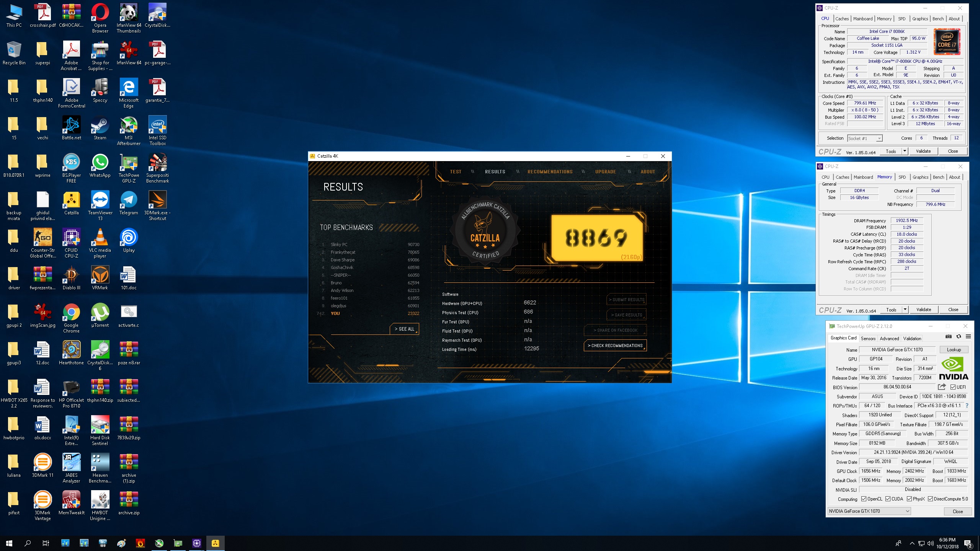
Task: Click SUBMIT RESULTS in Catzilla
Action: pyautogui.click(x=627, y=300)
